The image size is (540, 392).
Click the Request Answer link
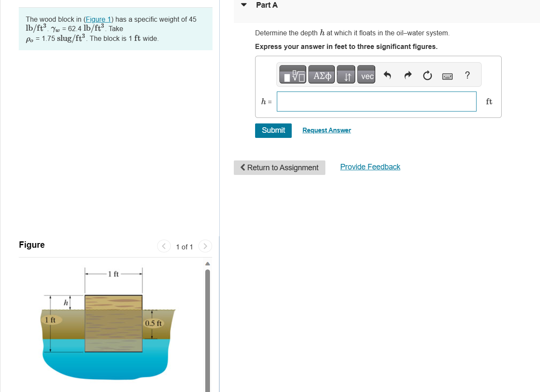pyautogui.click(x=327, y=130)
